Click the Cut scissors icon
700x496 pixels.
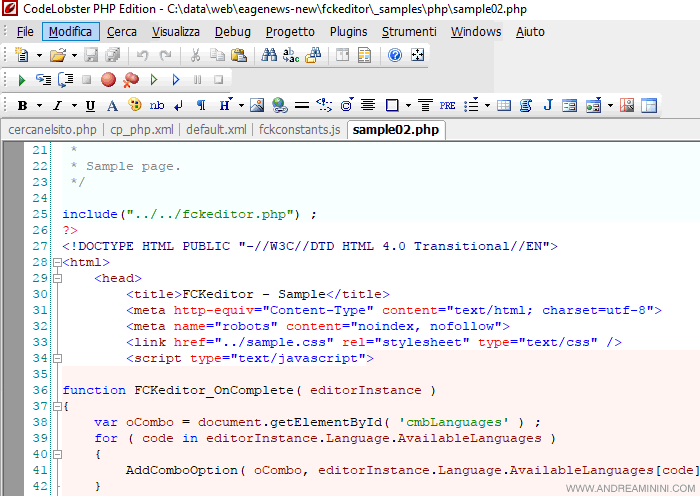[195, 55]
